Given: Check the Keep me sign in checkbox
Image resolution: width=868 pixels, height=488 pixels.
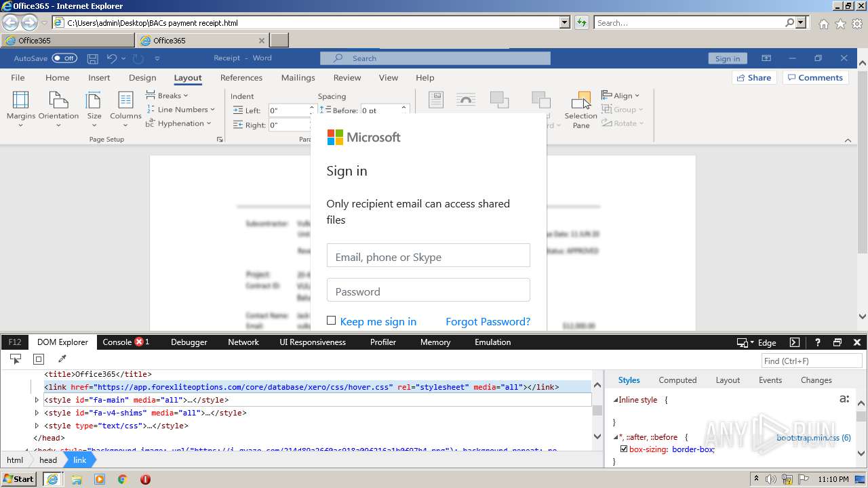Looking at the screenshot, I should (x=331, y=321).
